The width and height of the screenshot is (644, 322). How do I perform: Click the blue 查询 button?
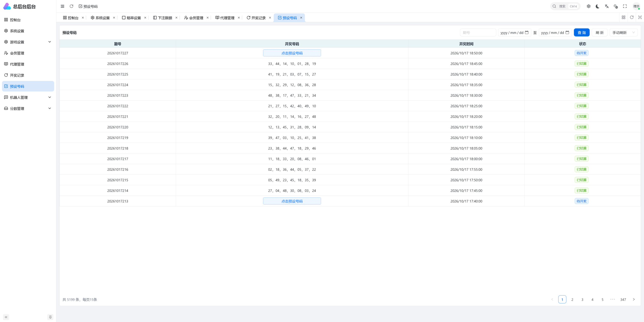(x=582, y=32)
